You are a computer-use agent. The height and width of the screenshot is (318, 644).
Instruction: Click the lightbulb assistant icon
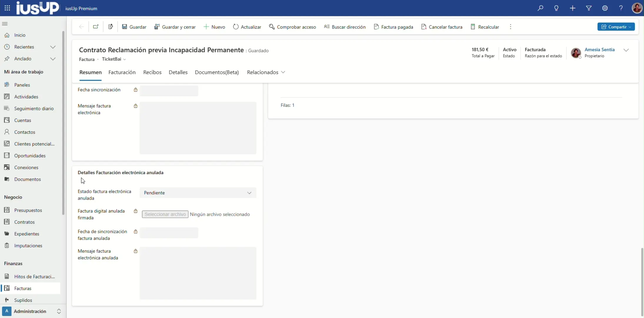coord(556,8)
